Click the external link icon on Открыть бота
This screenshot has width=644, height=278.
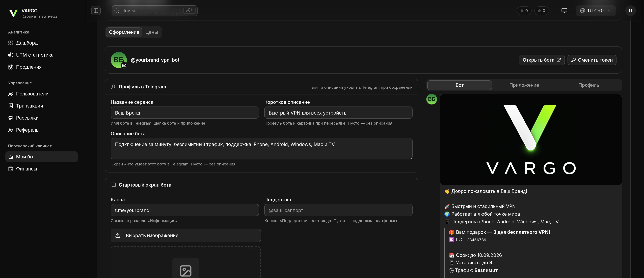click(559, 60)
